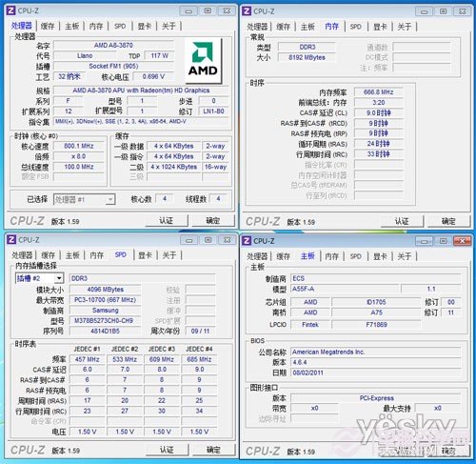Maximize the memory CPU-Z window
Viewport: 476px width, 464px height.
click(444, 11)
